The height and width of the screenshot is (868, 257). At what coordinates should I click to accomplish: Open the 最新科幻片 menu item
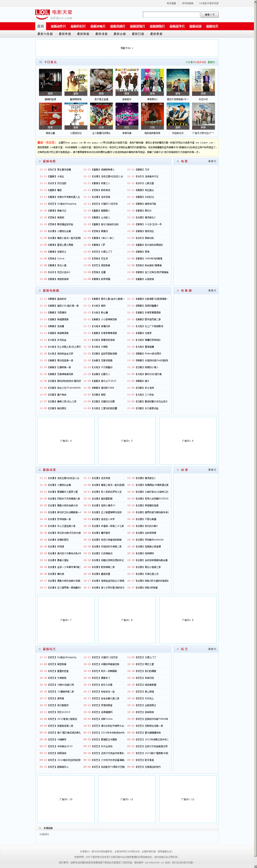(x=78, y=26)
